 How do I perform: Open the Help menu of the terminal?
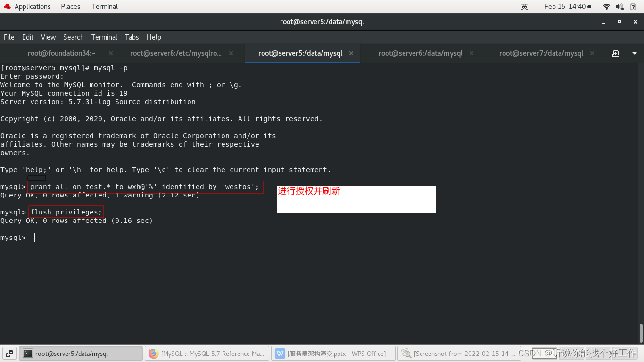click(154, 37)
